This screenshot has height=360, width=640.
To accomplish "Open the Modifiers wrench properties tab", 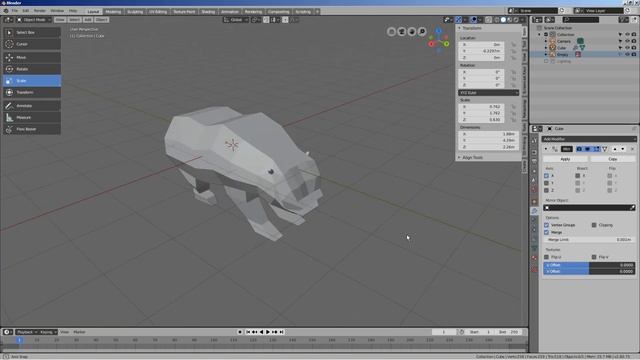I will click(534, 211).
